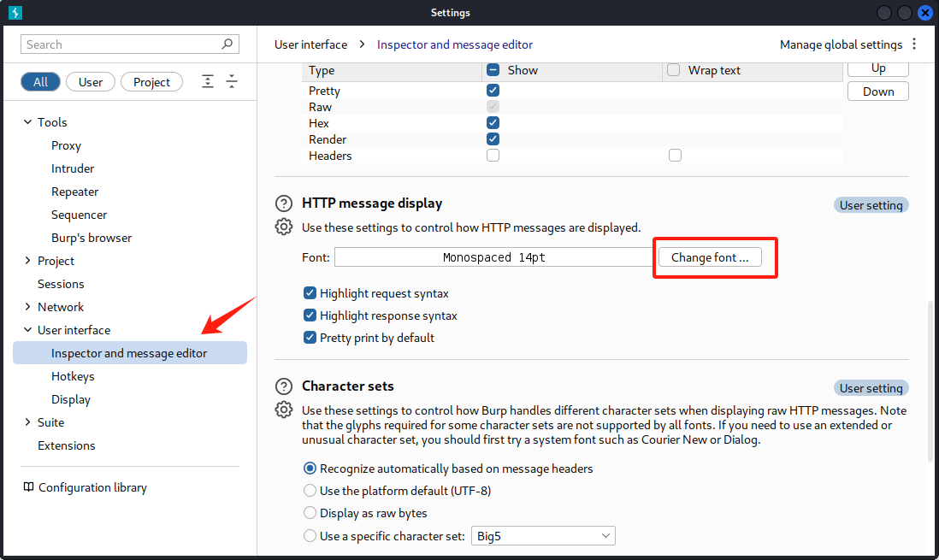
Task: Click the expand all sections icon
Action: tap(207, 81)
